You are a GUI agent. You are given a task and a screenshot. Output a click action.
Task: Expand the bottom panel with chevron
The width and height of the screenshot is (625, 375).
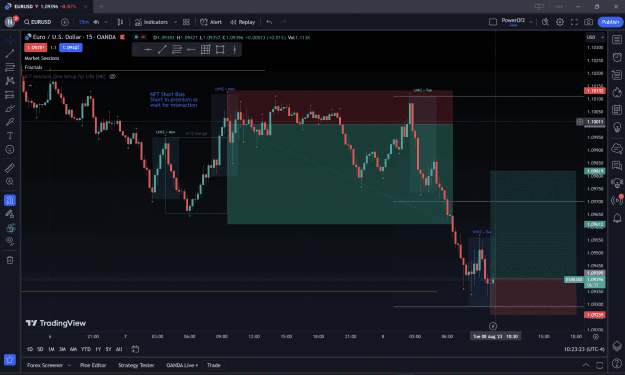pyautogui.click(x=586, y=365)
